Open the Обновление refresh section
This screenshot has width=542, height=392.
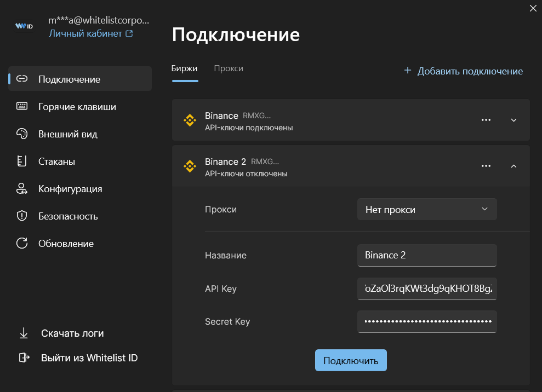coord(66,244)
